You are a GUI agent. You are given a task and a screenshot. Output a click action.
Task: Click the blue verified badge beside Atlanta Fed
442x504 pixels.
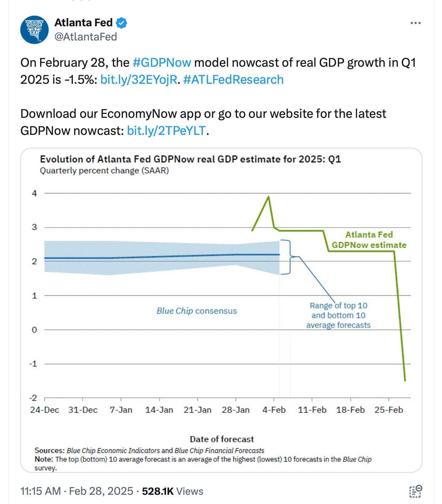click(122, 22)
